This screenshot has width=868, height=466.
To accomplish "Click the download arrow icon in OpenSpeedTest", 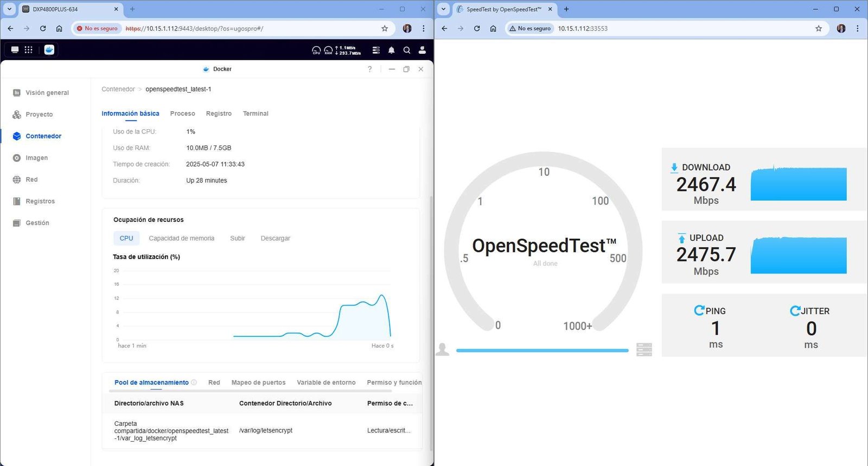I will coord(674,168).
